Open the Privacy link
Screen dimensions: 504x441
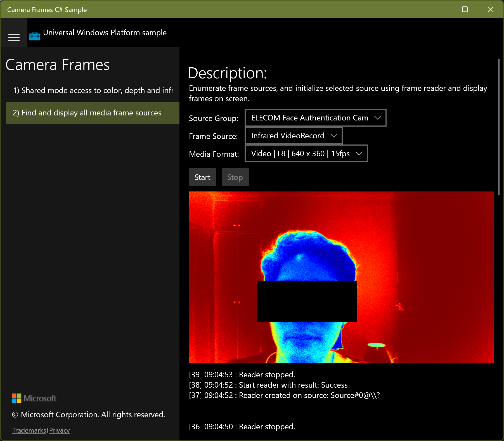60,430
